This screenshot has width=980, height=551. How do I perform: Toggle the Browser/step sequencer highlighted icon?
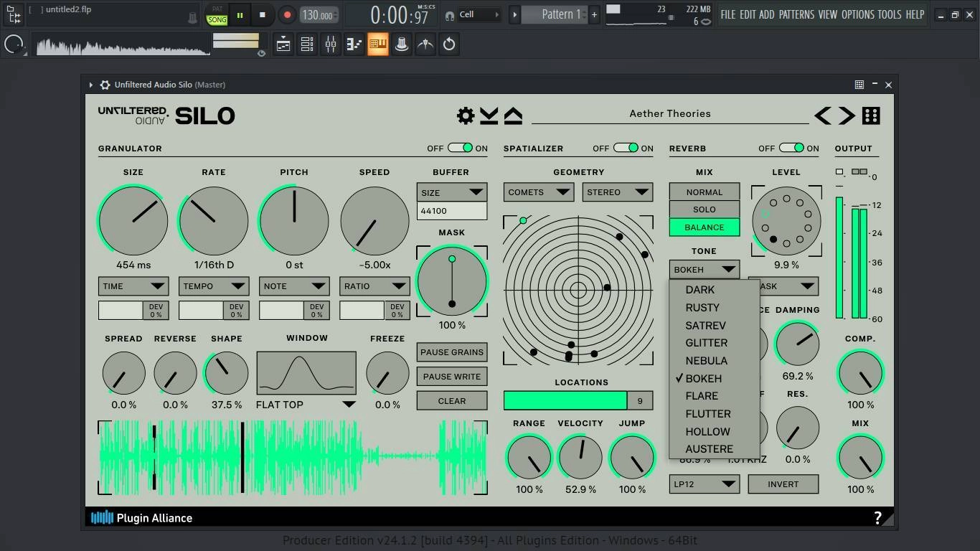pyautogui.click(x=378, y=44)
